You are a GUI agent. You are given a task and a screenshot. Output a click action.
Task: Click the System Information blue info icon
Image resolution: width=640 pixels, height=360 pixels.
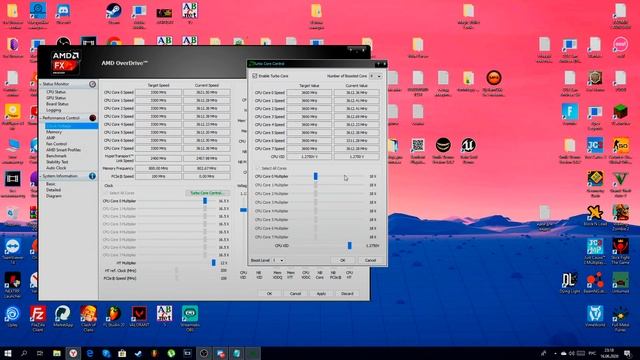pos(92,176)
